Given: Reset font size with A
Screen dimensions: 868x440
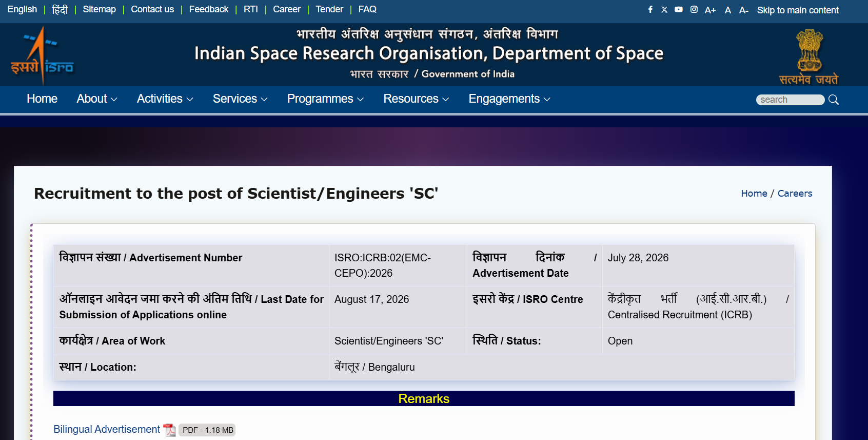Looking at the screenshot, I should pyautogui.click(x=728, y=10).
